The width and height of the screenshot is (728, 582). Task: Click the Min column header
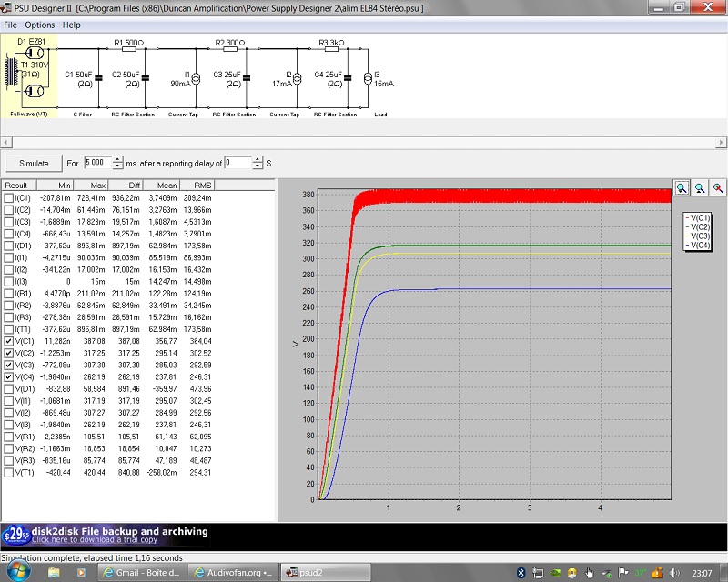pyautogui.click(x=55, y=186)
